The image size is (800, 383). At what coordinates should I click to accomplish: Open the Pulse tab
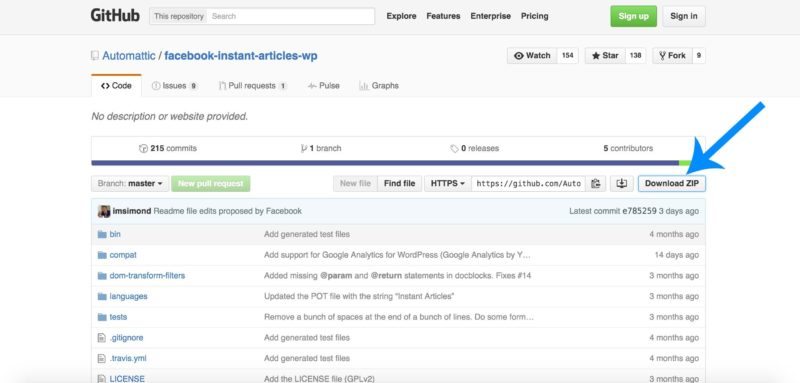[x=323, y=86]
